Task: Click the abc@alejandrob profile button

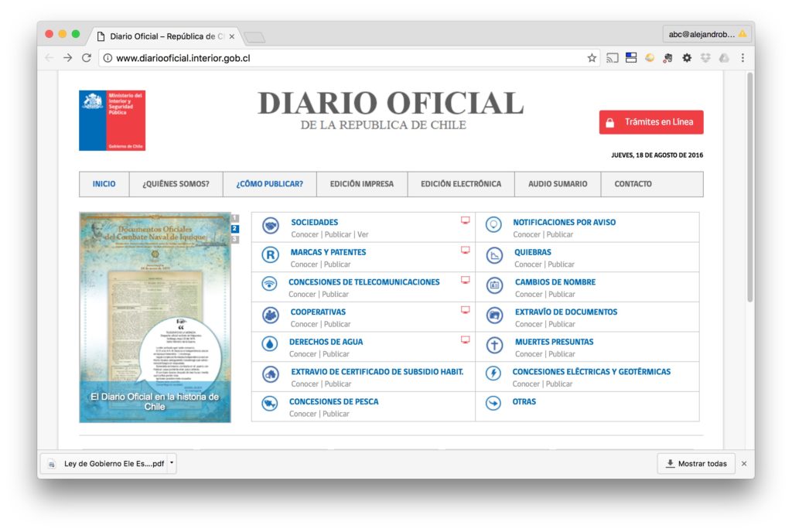Action: coord(706,34)
